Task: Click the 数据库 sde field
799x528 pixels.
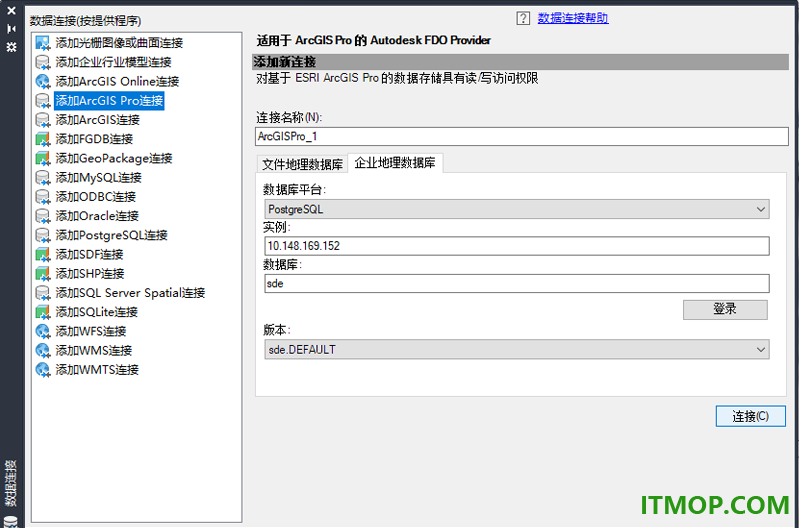Action: tap(517, 284)
